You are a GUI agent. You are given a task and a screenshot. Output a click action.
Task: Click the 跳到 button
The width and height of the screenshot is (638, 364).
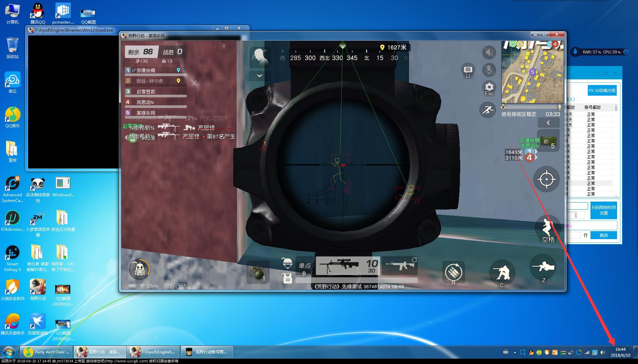click(604, 235)
